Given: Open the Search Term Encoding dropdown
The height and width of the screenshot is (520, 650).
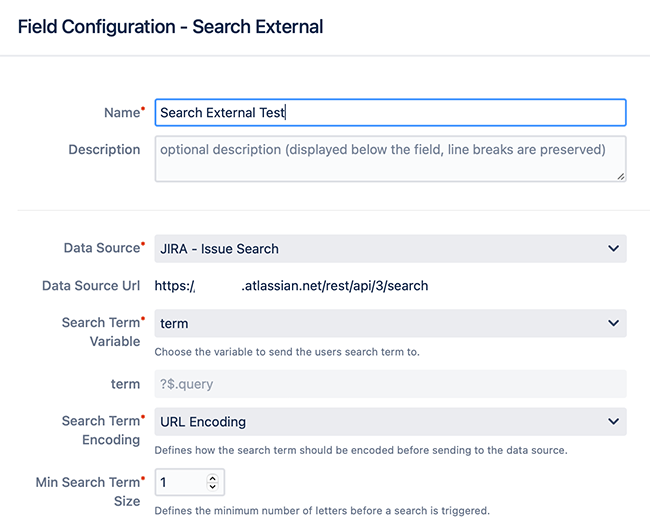Looking at the screenshot, I should [390, 422].
